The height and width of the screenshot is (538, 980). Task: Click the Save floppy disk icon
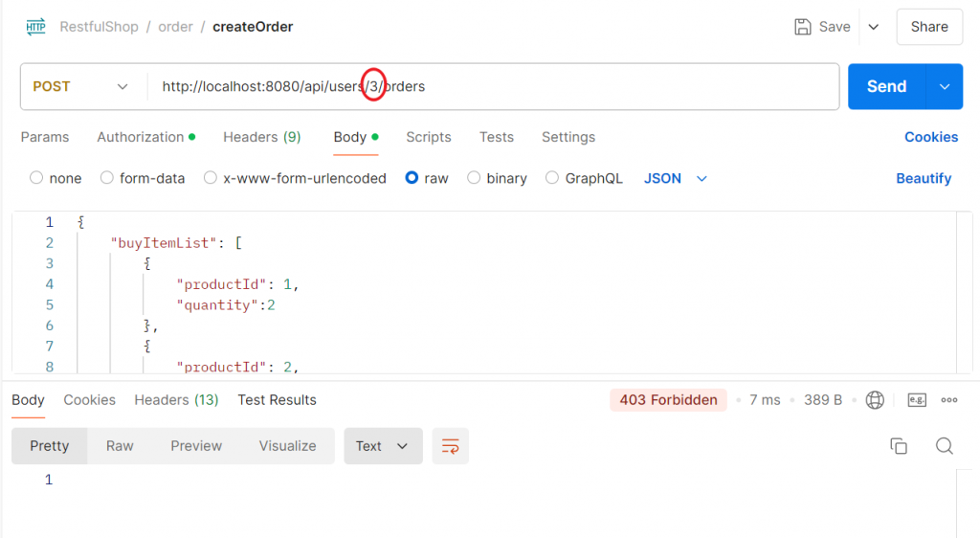803,27
